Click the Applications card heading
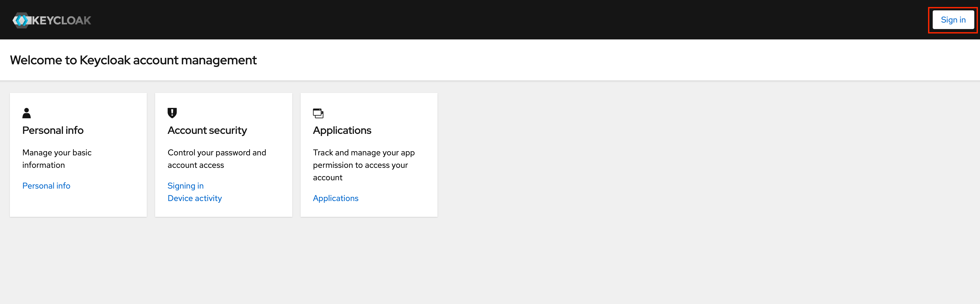This screenshot has width=980, height=304. [x=342, y=130]
